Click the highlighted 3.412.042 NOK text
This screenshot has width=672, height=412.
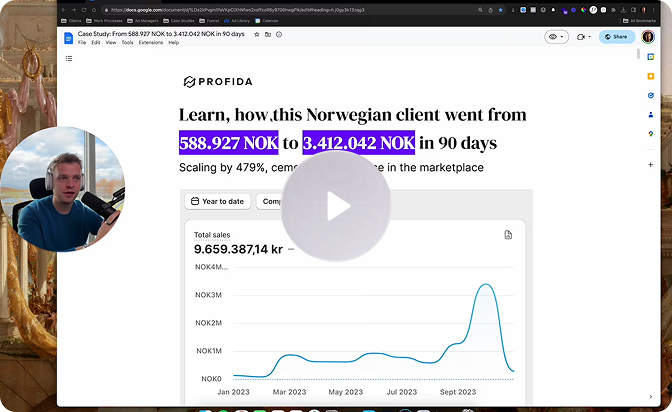(x=359, y=142)
